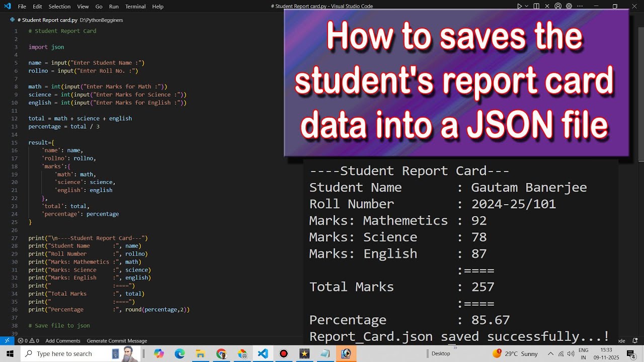Image resolution: width=644 pixels, height=362 pixels.
Task: Open the network Wi-Fi tray icon
Action: point(561,353)
